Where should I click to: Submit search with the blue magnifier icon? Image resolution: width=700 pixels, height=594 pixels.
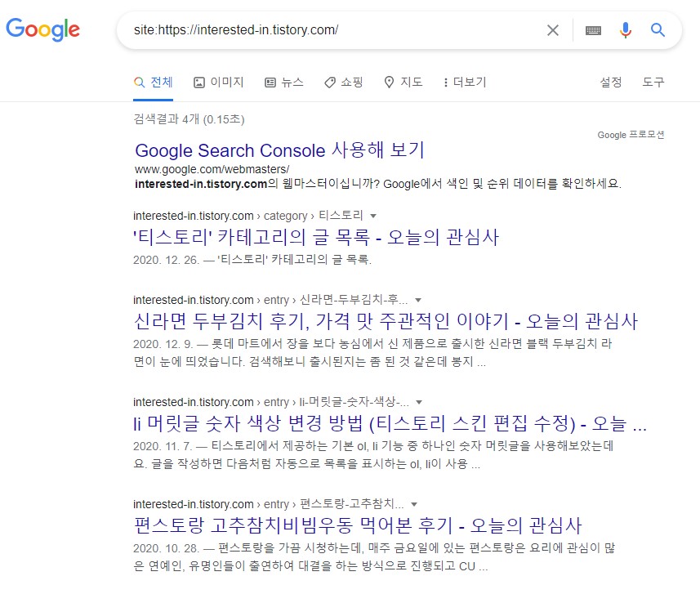pyautogui.click(x=658, y=30)
